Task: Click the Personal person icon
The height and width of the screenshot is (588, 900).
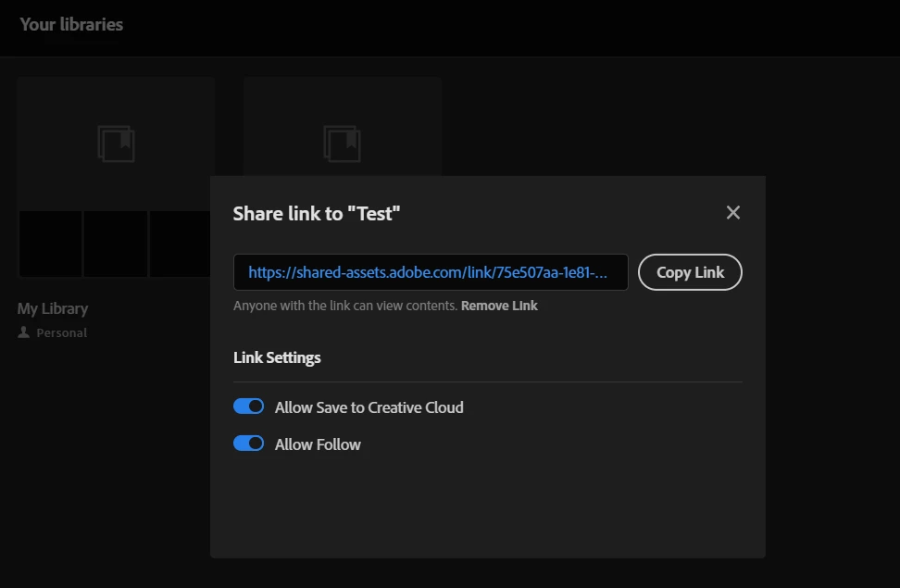Action: click(x=24, y=332)
